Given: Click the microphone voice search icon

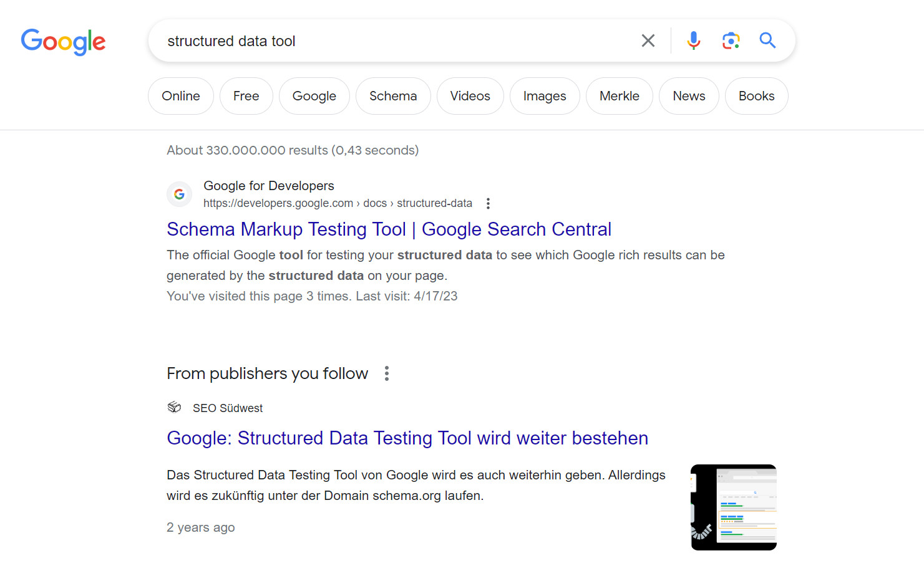Looking at the screenshot, I should click(693, 40).
